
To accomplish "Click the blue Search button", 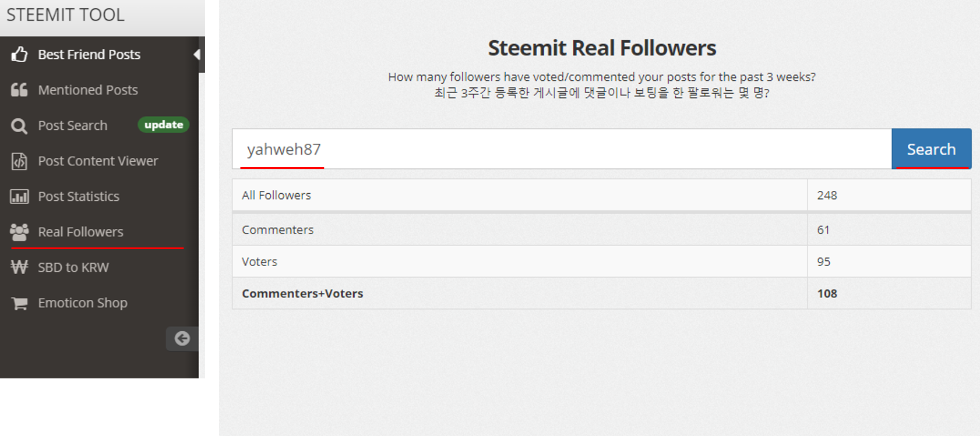I will (931, 149).
